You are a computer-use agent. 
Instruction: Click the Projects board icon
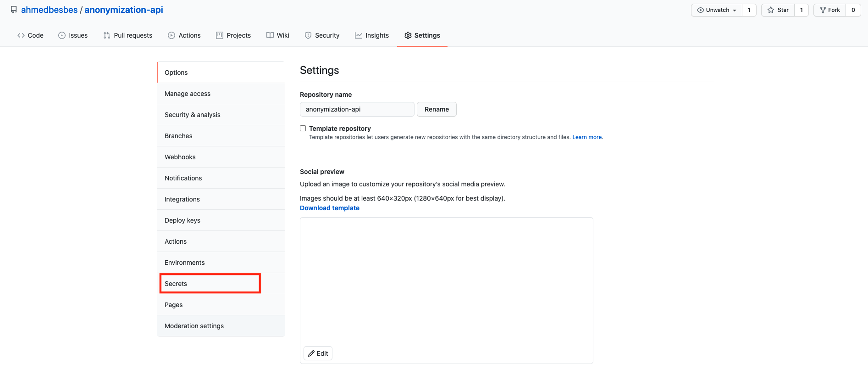point(220,35)
